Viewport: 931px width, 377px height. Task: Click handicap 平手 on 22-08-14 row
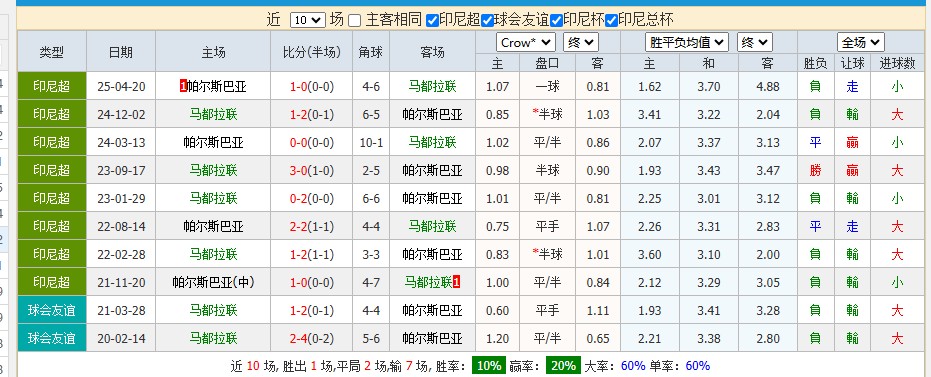(x=547, y=227)
